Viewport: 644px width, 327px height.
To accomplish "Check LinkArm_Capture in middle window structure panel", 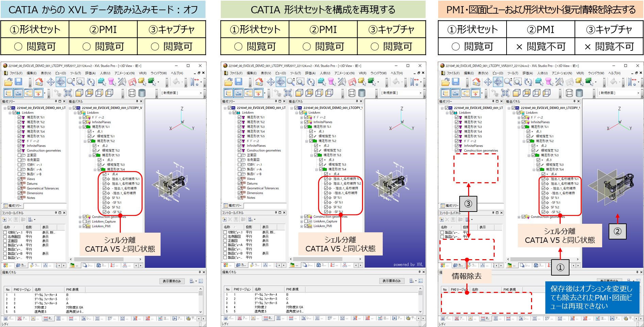I will coord(306,221).
